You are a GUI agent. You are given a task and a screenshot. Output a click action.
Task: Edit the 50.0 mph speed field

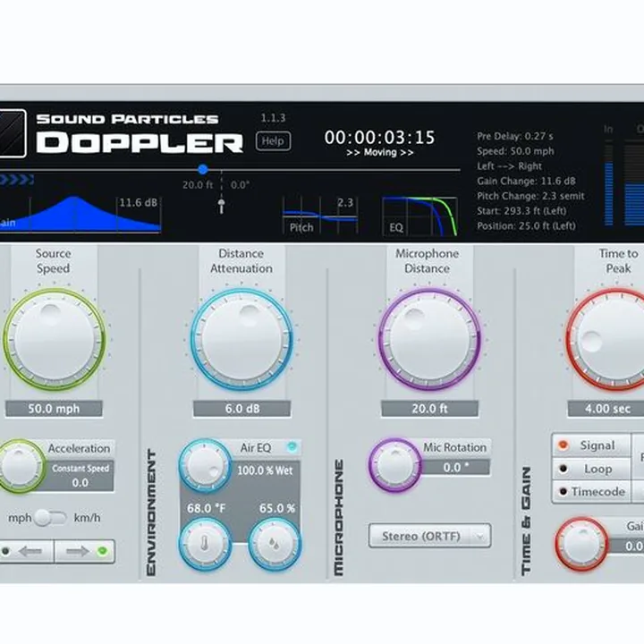pyautogui.click(x=54, y=409)
